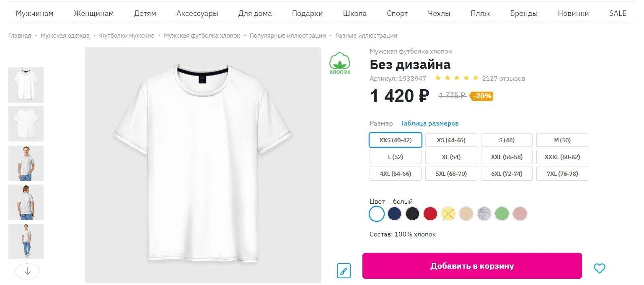Open 'Таблица размеров' size chart
Viewport: 644px width, 285px height.
tap(429, 123)
